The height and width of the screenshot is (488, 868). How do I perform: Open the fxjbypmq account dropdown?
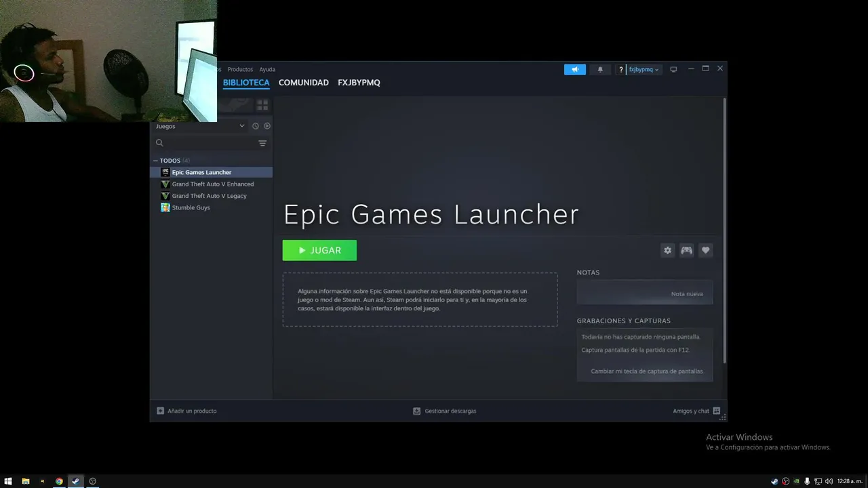(x=644, y=70)
